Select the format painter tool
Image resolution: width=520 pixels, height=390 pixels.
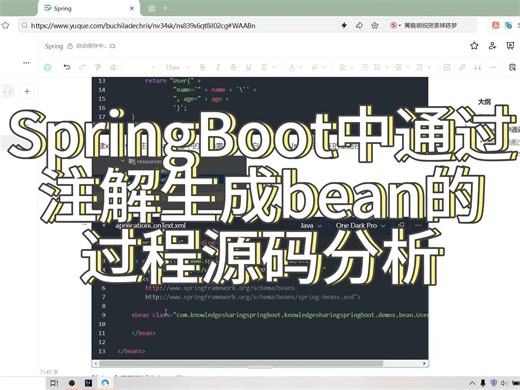(98, 67)
